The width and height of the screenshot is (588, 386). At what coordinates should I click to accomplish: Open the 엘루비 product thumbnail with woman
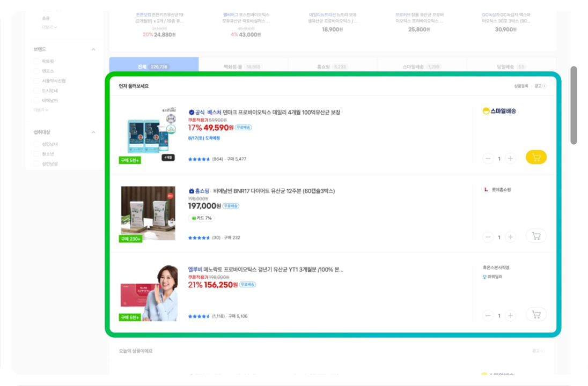[149, 293]
